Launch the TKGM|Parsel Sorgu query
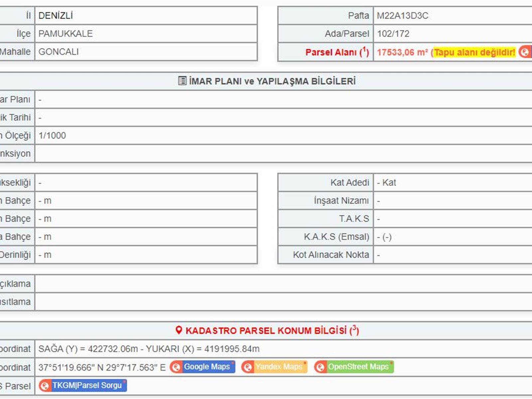The height and width of the screenshot is (399, 532). click(x=87, y=385)
